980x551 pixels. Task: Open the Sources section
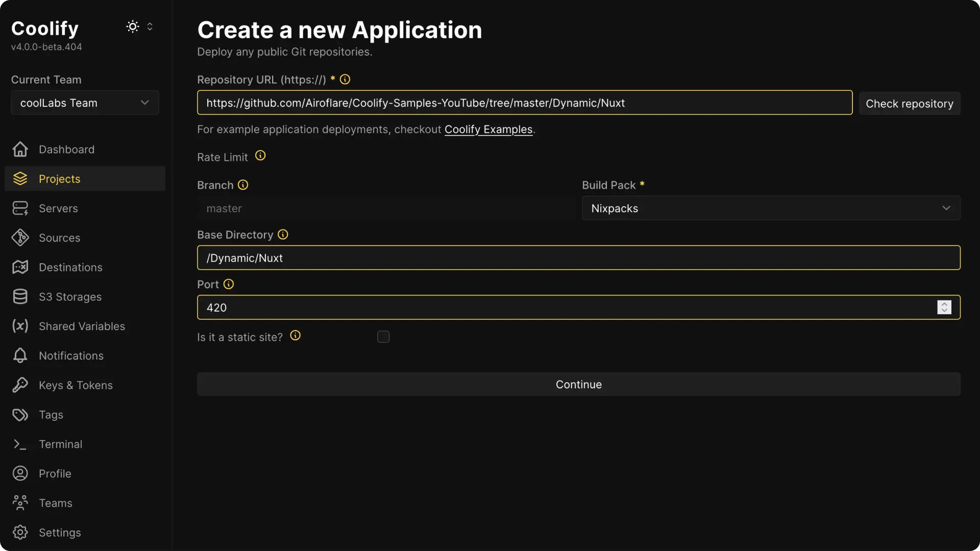60,237
